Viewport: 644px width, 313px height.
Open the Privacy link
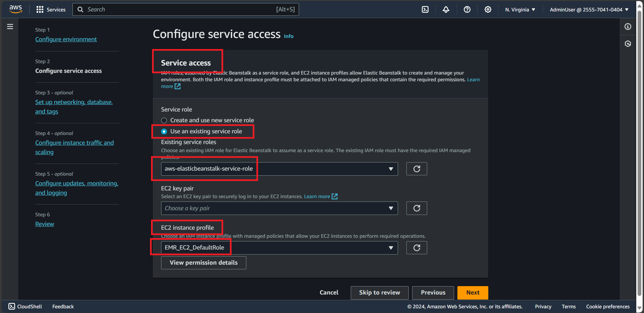543,307
